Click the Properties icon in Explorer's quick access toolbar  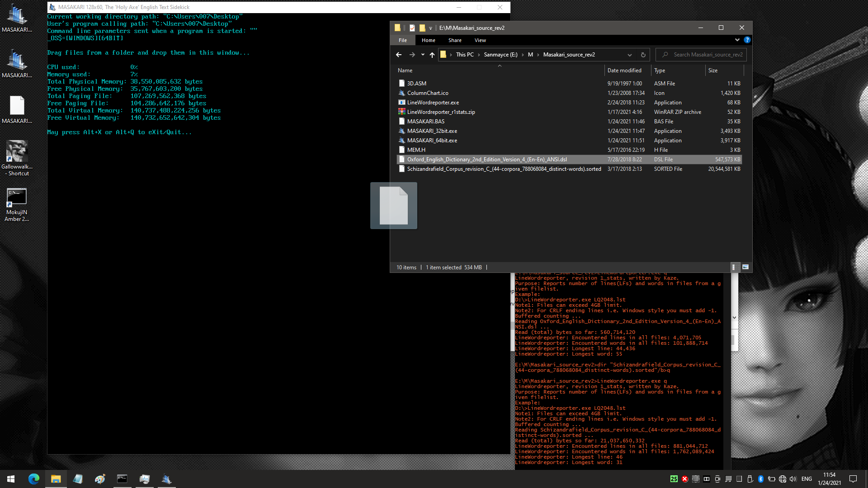(x=412, y=28)
